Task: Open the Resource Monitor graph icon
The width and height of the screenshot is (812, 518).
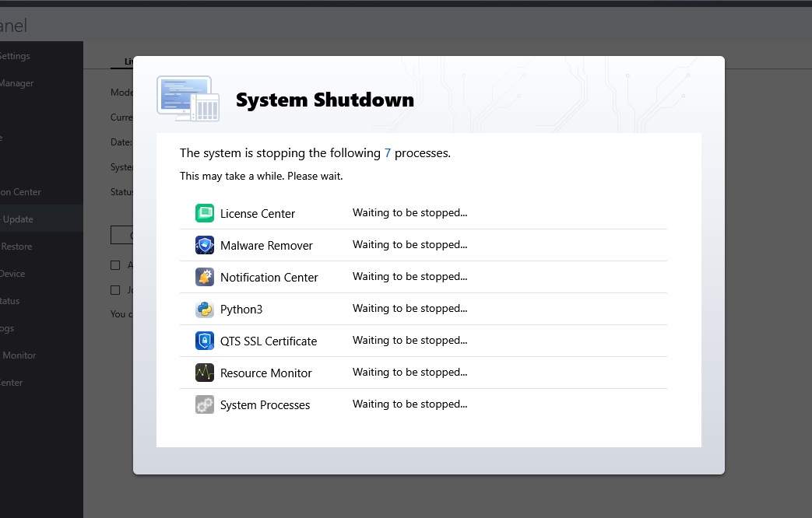Action: (205, 373)
